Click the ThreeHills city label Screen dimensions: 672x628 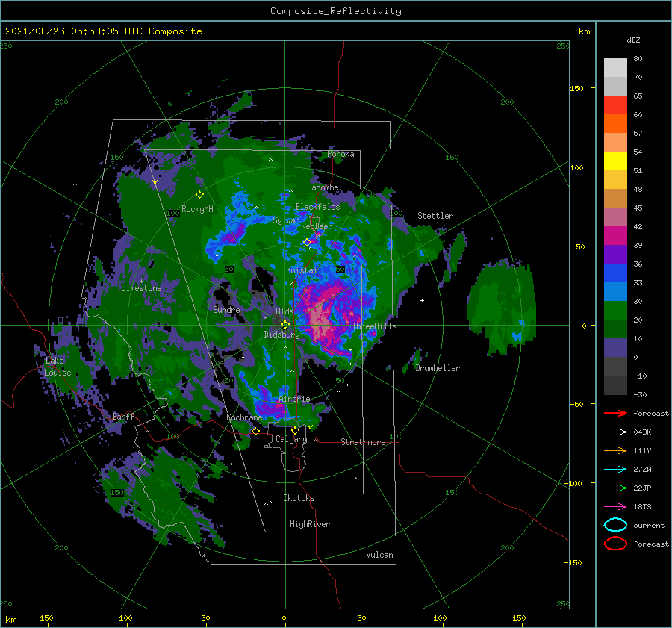point(374,326)
